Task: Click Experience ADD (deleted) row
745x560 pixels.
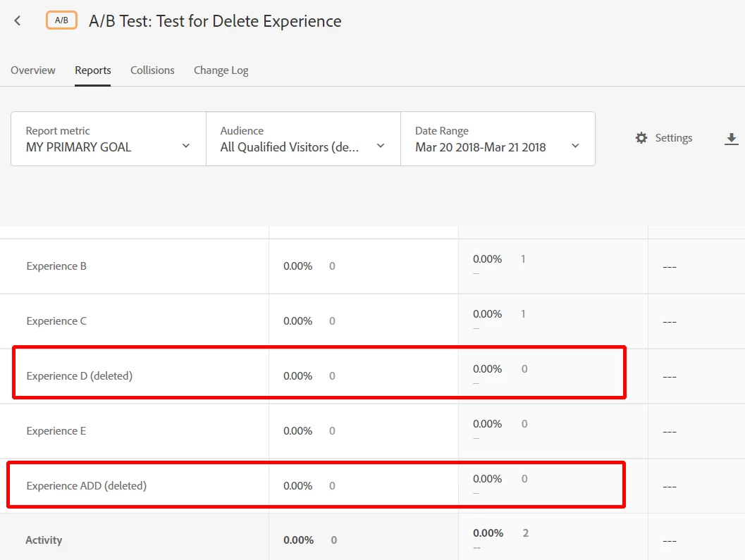Action: 86,486
